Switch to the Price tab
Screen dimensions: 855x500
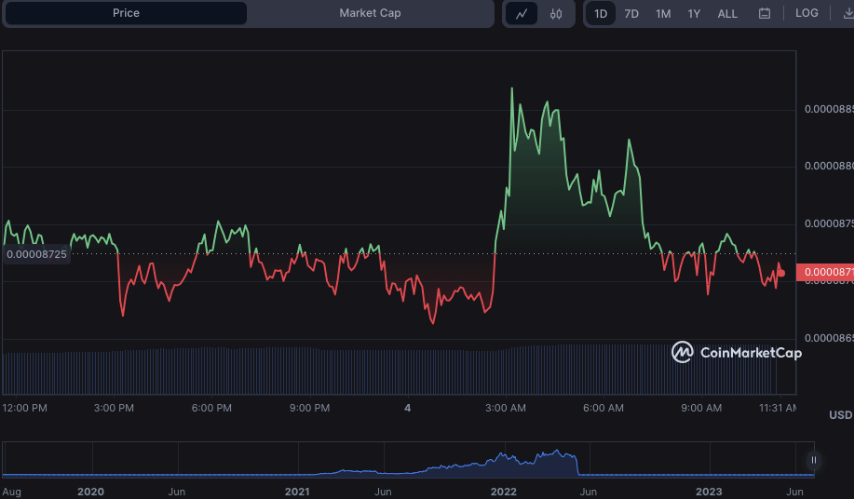click(126, 14)
